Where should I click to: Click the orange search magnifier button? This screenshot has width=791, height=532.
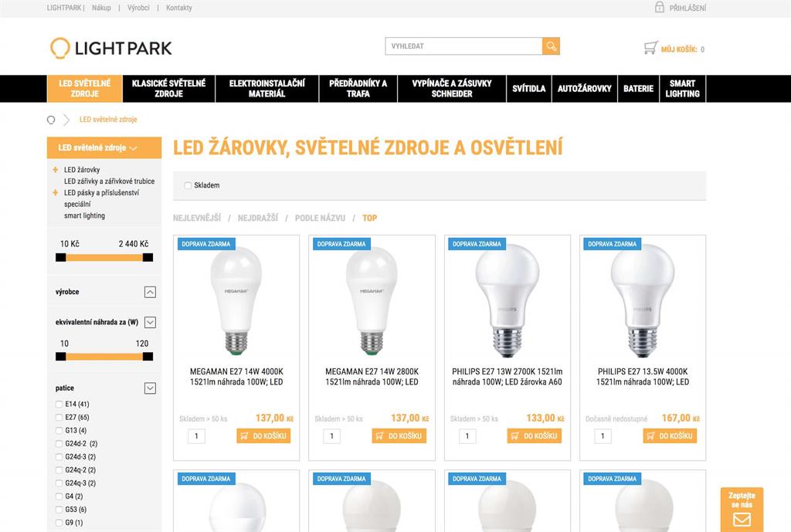tap(551, 46)
